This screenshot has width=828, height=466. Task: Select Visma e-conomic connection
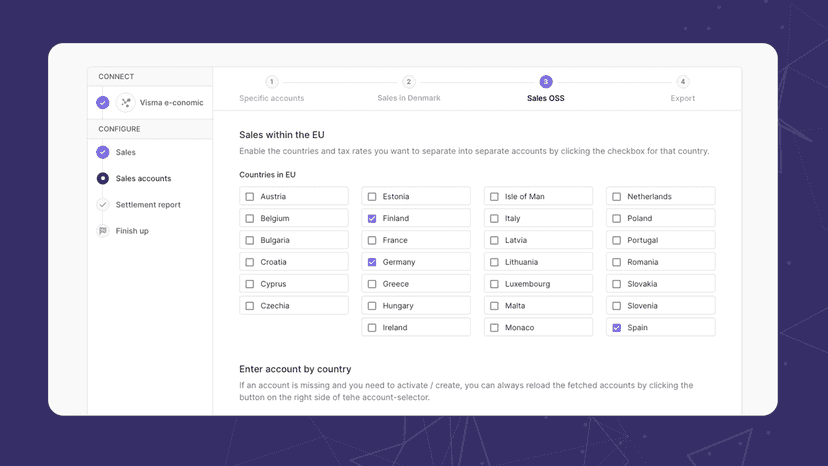click(171, 102)
